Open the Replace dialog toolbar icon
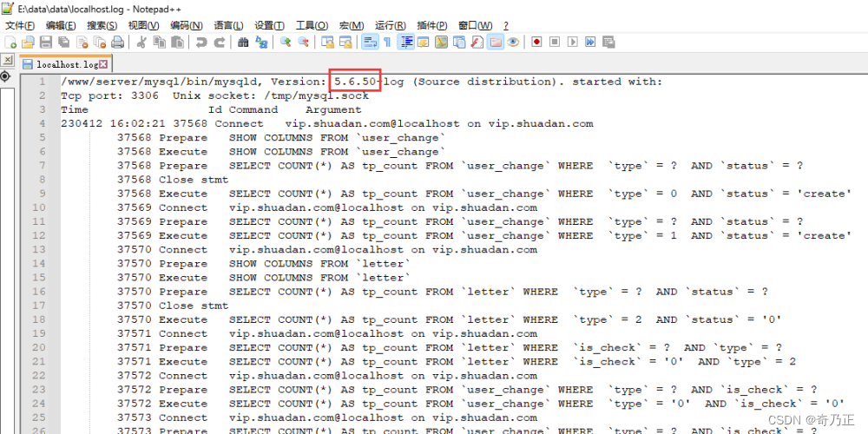Screen dimensions: 868x434 pyautogui.click(x=261, y=42)
